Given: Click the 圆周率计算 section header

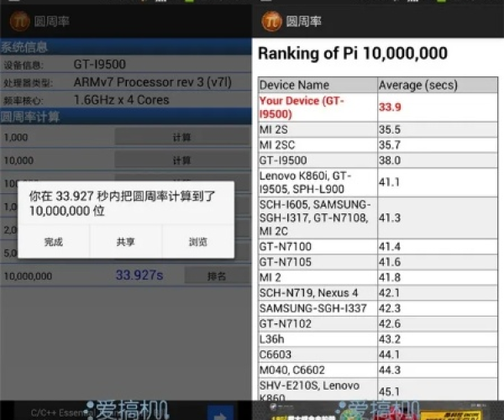Looking at the screenshot, I should (126, 117).
